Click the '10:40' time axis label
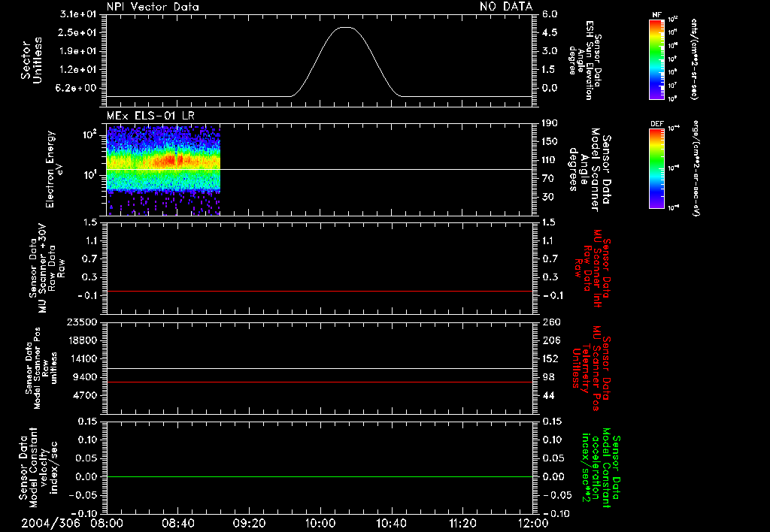Viewport: 770px width, 532px height. coord(391,523)
